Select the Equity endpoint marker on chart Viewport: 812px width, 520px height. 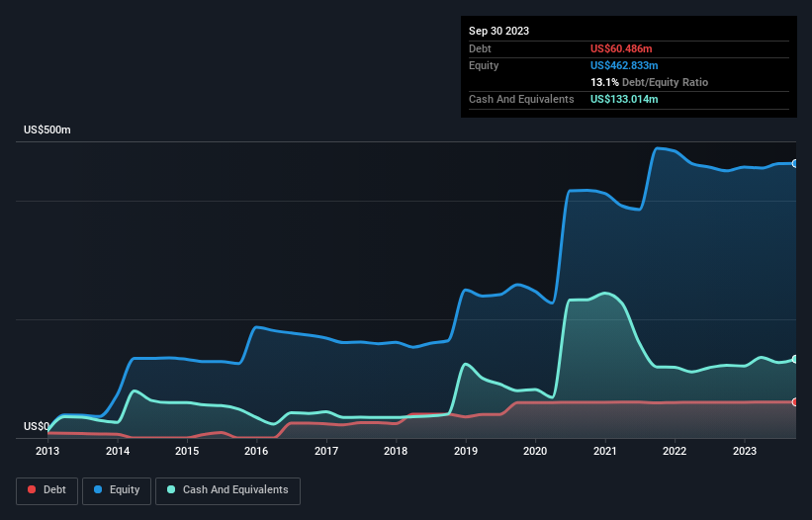pyautogui.click(x=795, y=163)
